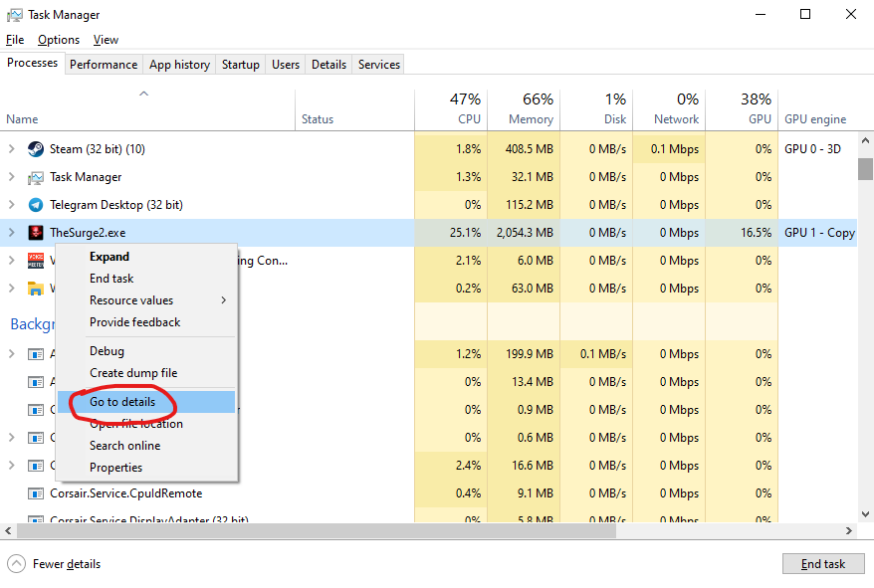This screenshot has width=874, height=588.
Task: Click the Corsair.Service.CpuIdRemote process icon
Action: coord(36,493)
